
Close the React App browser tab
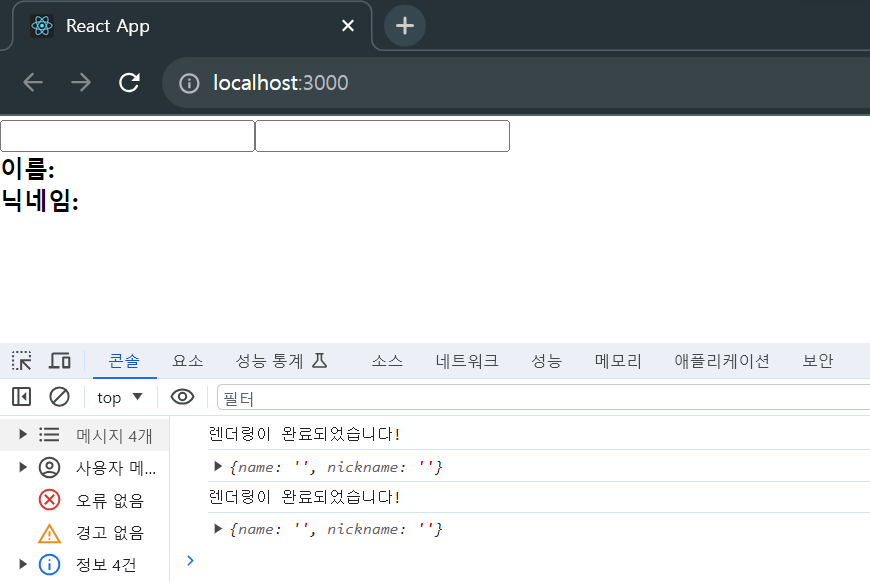(348, 26)
